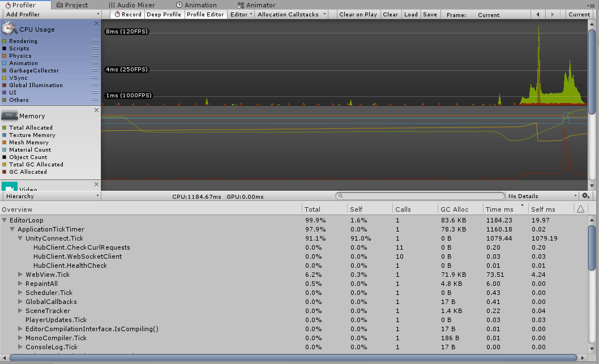Open the Allocation Callstacks dropdown
Screen dimensions: 599x364
pyautogui.click(x=290, y=14)
